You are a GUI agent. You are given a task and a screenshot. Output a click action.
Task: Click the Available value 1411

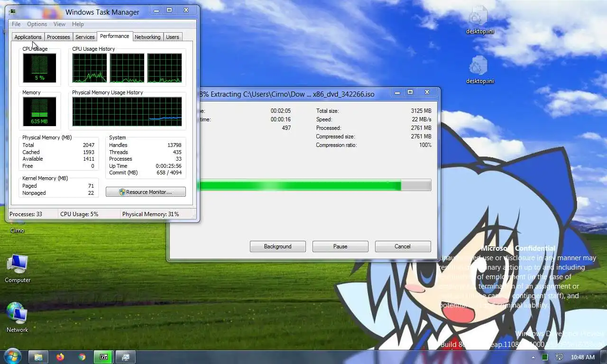[x=89, y=159]
